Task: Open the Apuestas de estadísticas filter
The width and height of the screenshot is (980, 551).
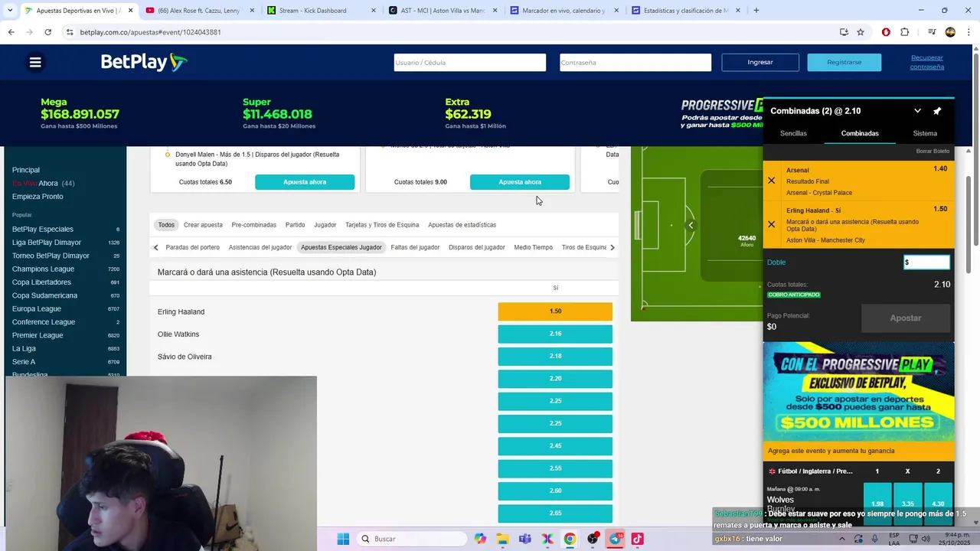Action: tap(462, 225)
